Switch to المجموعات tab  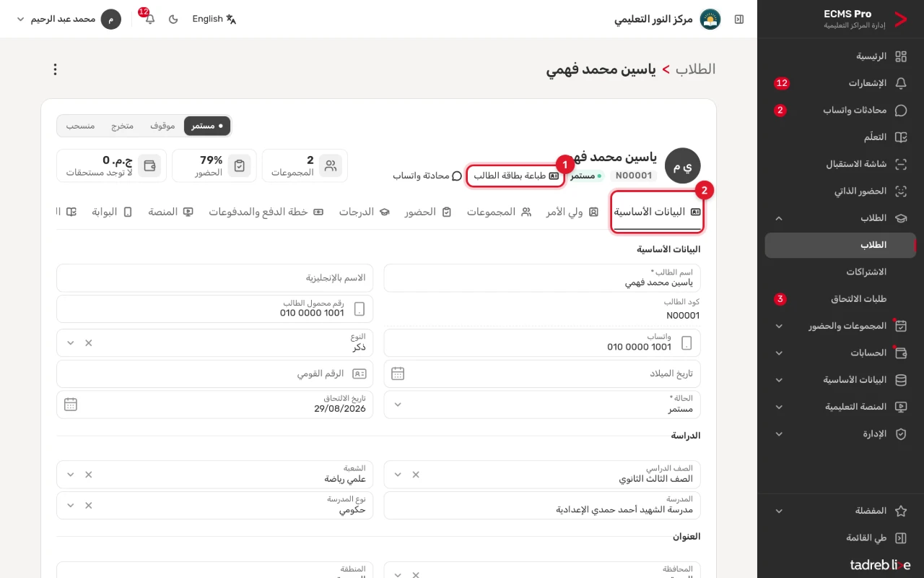(x=499, y=212)
